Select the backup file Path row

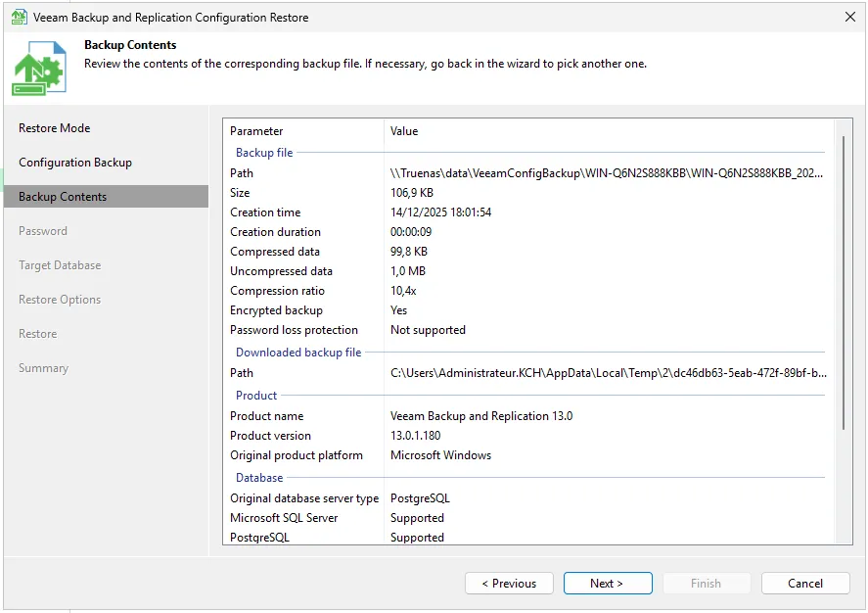tap(528, 173)
